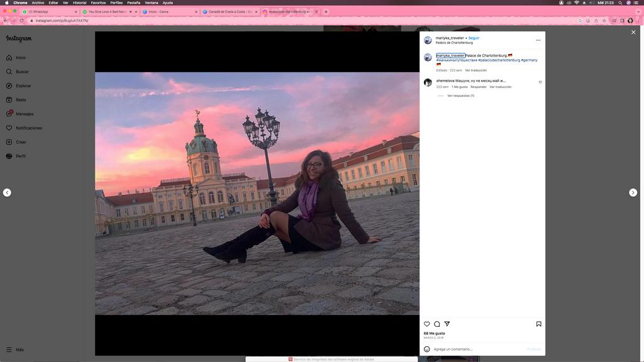The image size is (644, 362).
Task: Open shemelova's profile avatar
Action: pos(428,82)
